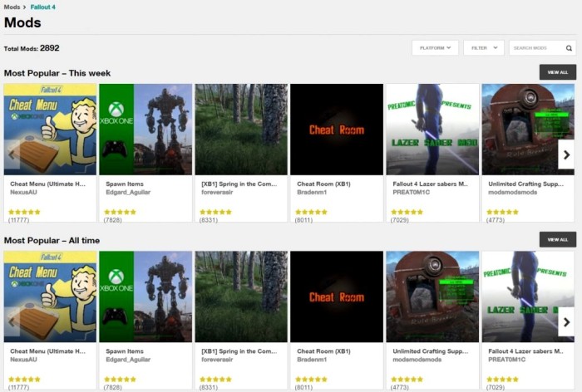Screen dimensions: 582x392
Task: Open Spawn Items thumbnail in This week row
Action: point(145,130)
